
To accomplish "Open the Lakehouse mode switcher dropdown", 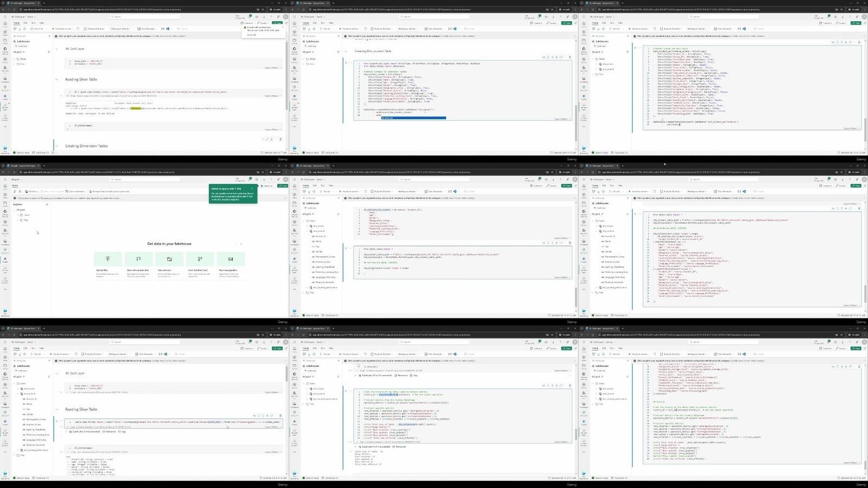I will pyautogui.click(x=267, y=186).
